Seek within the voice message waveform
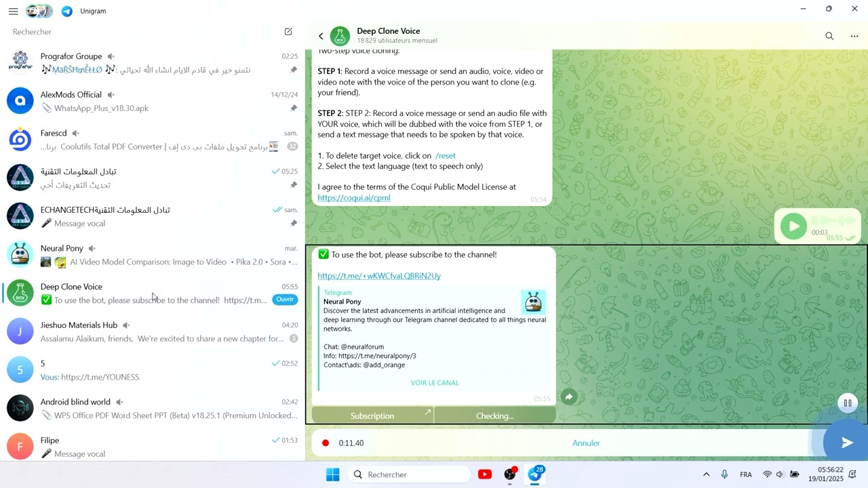 (x=833, y=221)
